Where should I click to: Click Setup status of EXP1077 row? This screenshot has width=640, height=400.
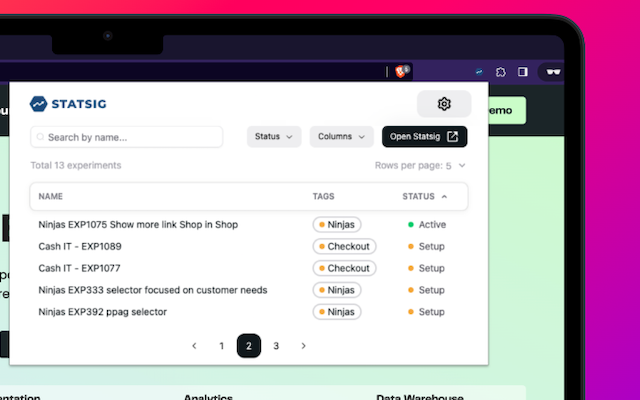click(x=426, y=268)
